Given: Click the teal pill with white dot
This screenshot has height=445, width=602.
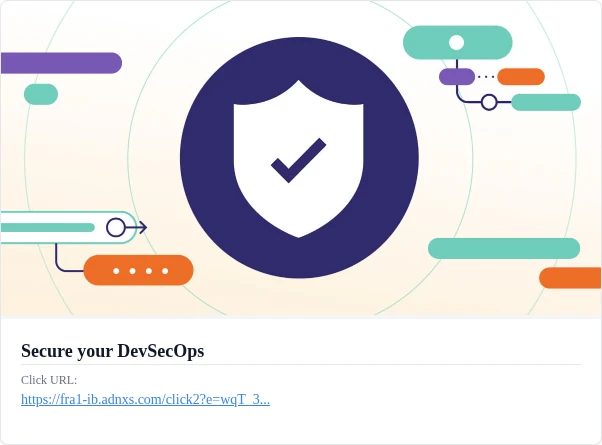Looking at the screenshot, I should [x=458, y=43].
